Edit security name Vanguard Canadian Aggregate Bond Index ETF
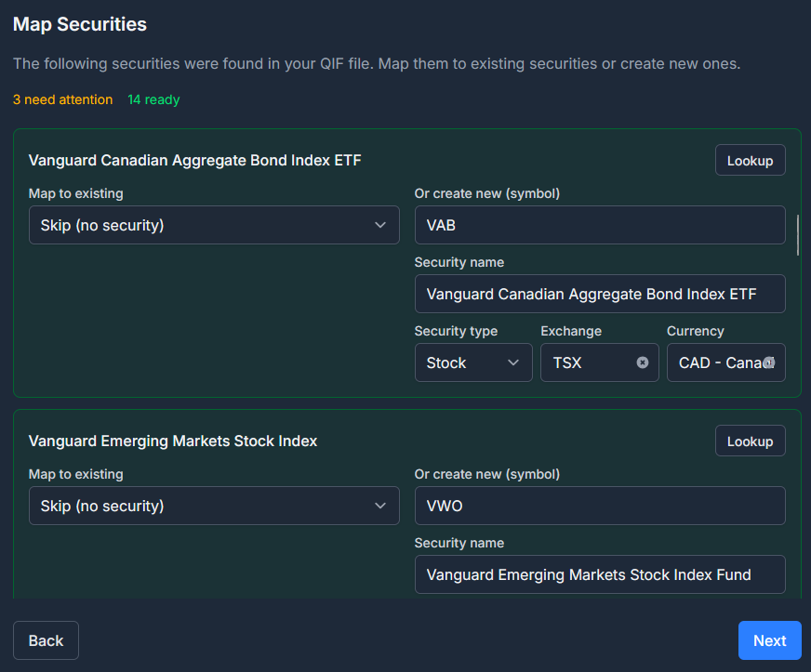This screenshot has width=811, height=672. click(600, 294)
